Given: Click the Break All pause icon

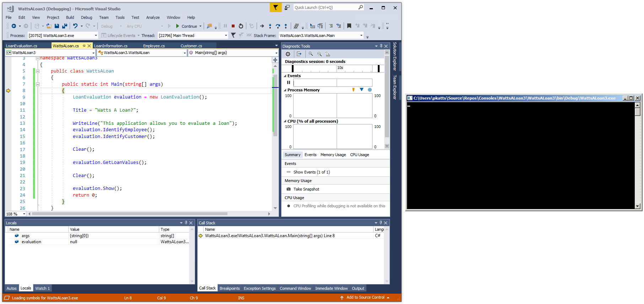Looking at the screenshot, I should (x=225, y=26).
